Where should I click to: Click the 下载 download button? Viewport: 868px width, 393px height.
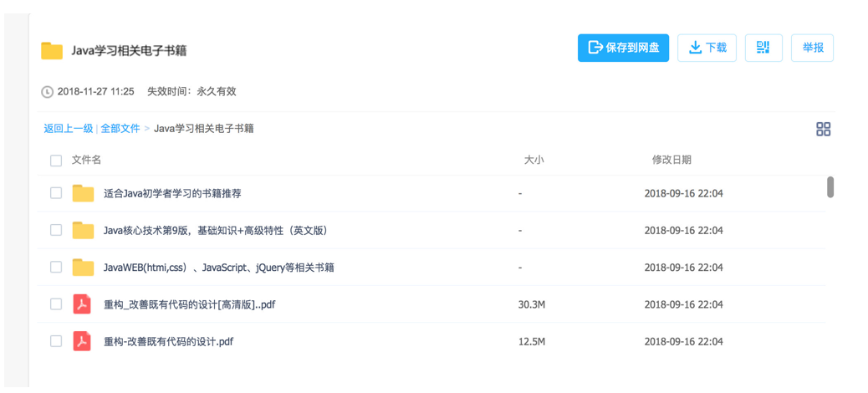point(707,48)
